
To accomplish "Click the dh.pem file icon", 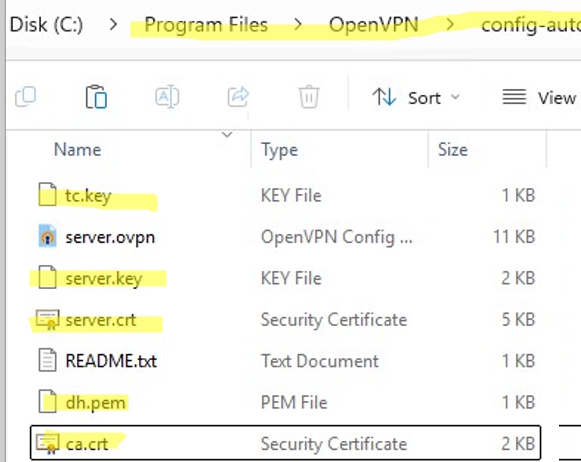I will click(47, 402).
